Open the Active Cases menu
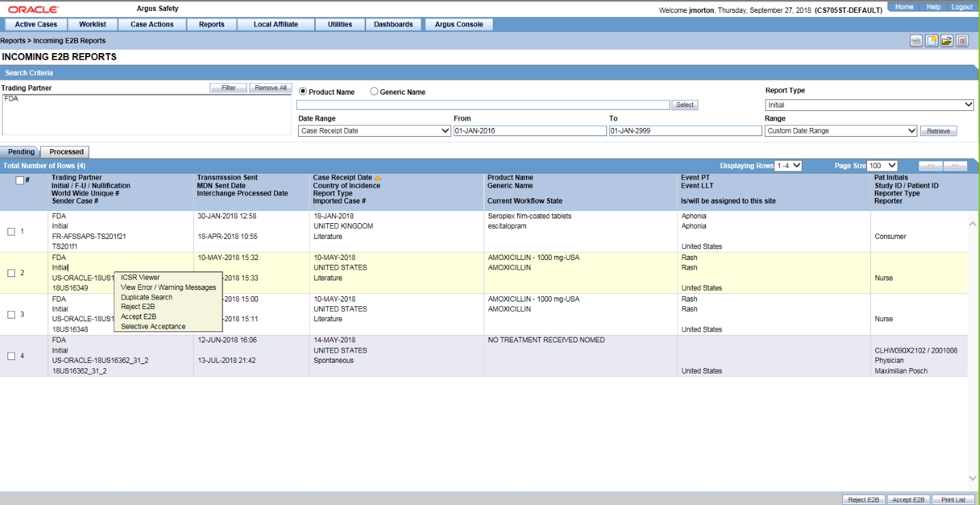The height and width of the screenshot is (505, 980). [36, 25]
